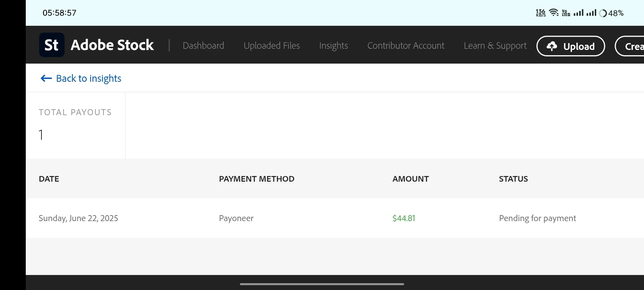Click the total payouts count 1
The height and width of the screenshot is (290, 644).
(41, 135)
